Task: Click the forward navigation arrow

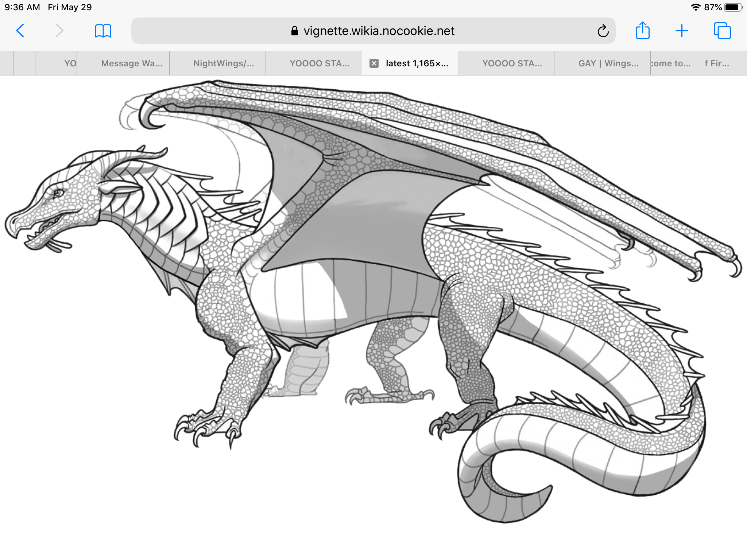Action: [x=59, y=31]
